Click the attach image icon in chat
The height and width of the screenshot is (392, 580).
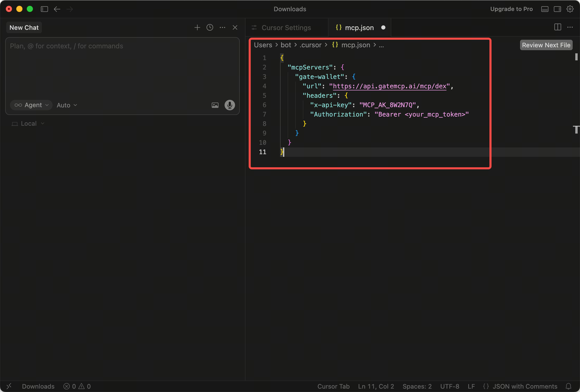[215, 105]
